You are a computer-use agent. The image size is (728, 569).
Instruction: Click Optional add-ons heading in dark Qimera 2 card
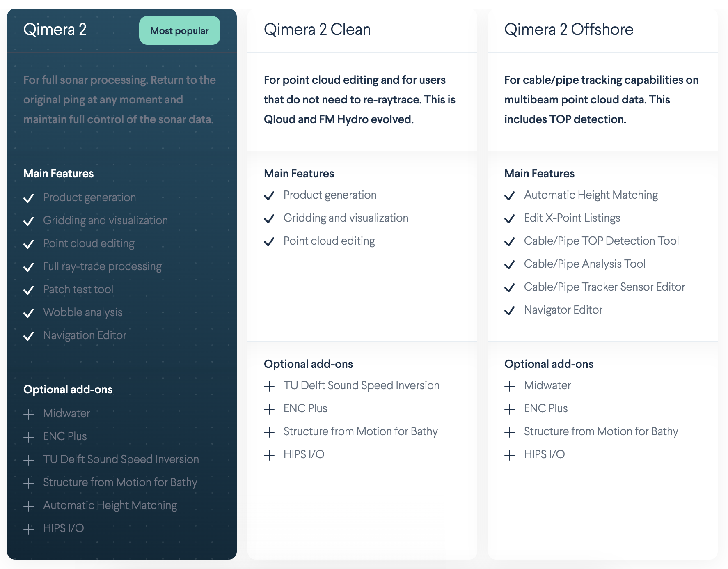tap(68, 390)
